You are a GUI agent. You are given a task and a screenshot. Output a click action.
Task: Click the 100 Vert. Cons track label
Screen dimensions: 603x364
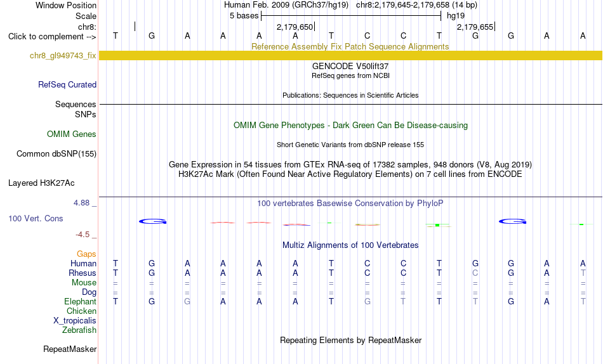pos(36,218)
